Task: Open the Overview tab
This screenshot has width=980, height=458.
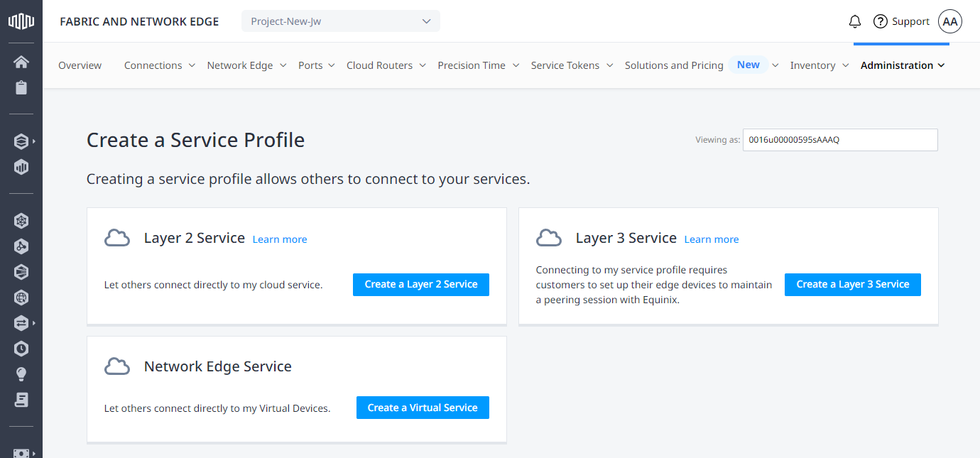Action: (80, 65)
